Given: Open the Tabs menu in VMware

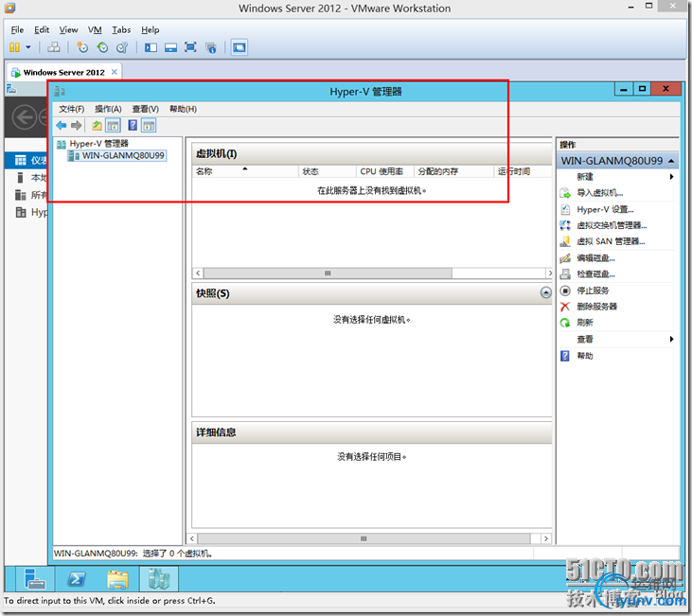Looking at the screenshot, I should pos(121,30).
